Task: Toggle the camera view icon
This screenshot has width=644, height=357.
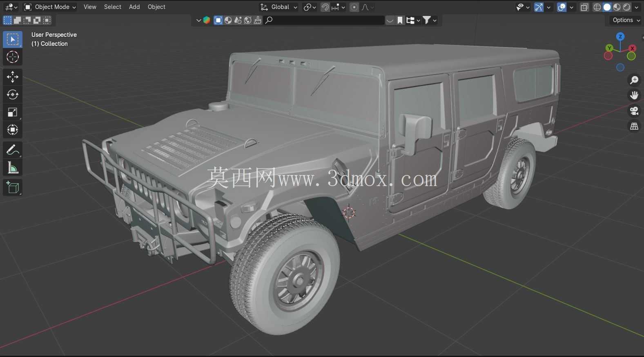Action: tap(634, 111)
